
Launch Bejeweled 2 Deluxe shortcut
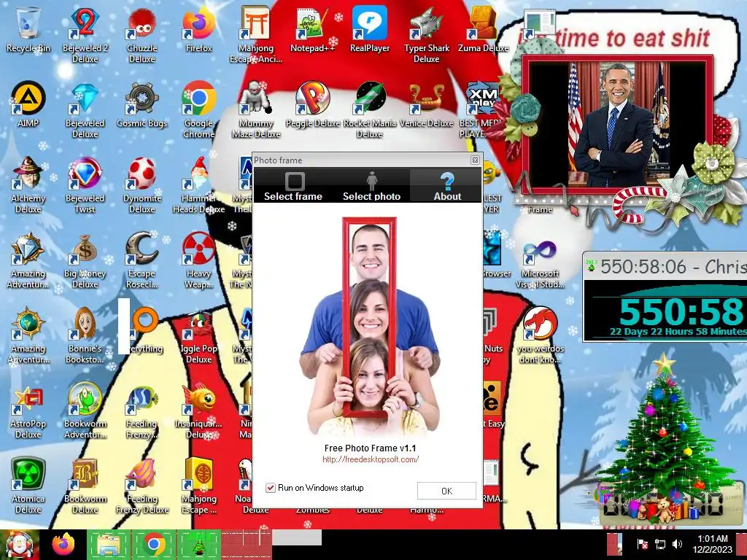[x=85, y=34]
